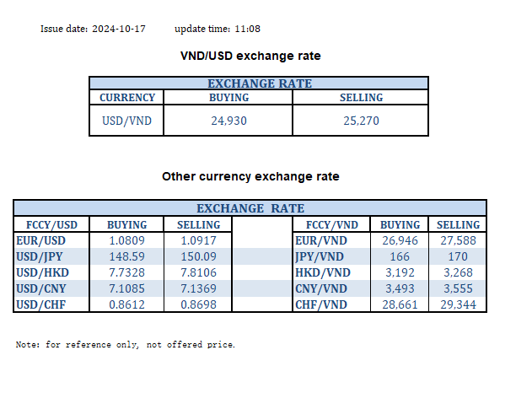This screenshot has width=532, height=393.
Task: Select the EUR/VND buying value 26,946
Action: (400, 240)
